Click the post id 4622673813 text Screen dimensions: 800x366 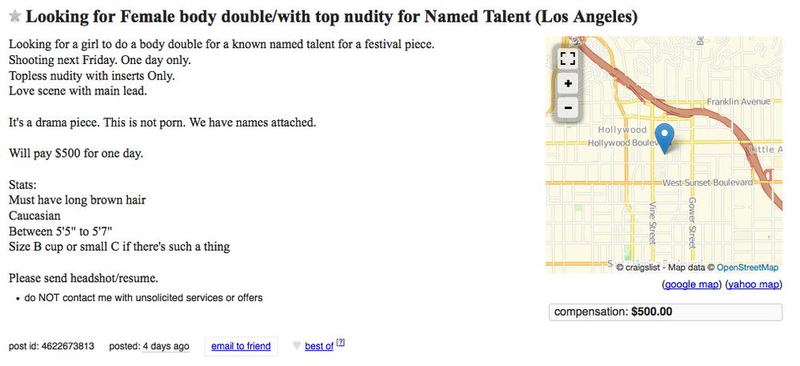pos(52,346)
